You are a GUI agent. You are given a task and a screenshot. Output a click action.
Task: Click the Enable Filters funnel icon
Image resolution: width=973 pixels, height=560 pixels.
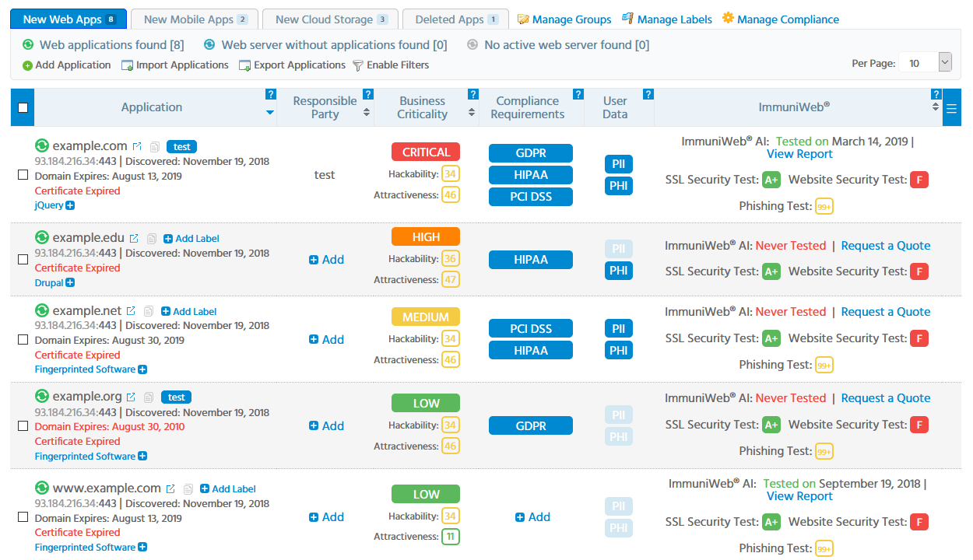(x=358, y=65)
